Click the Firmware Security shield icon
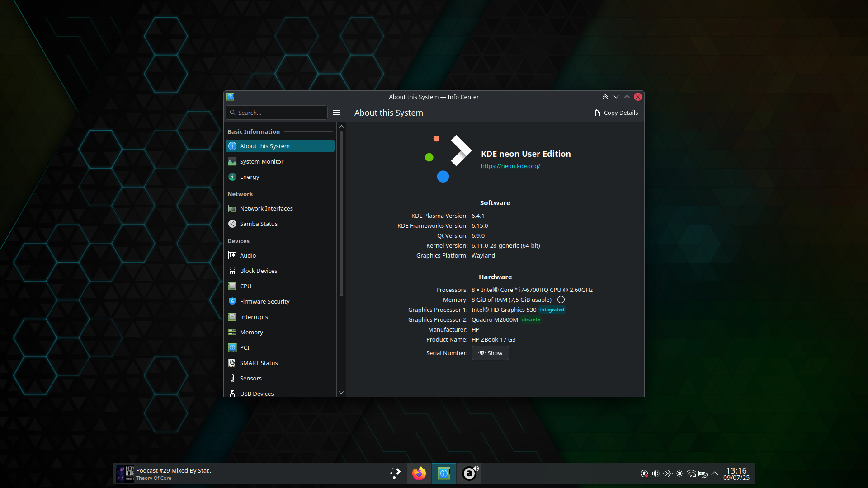Screen dimensions: 868x488 (232, 301)
